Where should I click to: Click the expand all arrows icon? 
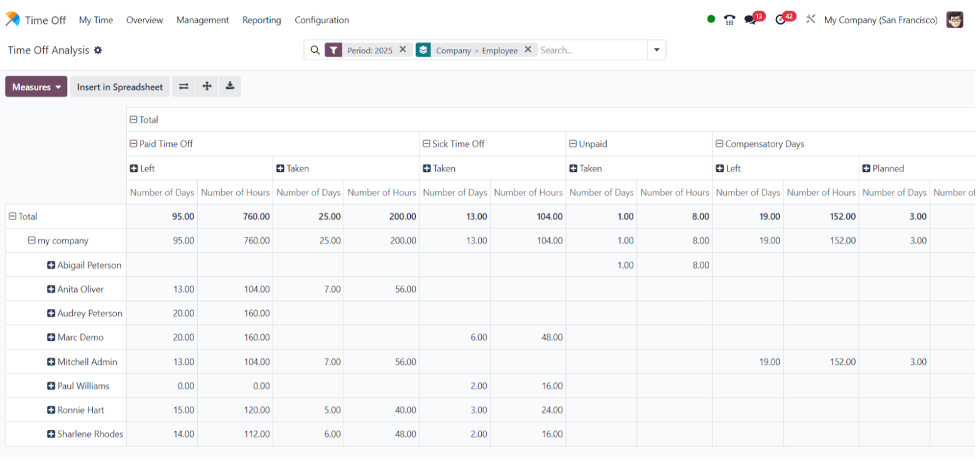[x=207, y=87]
